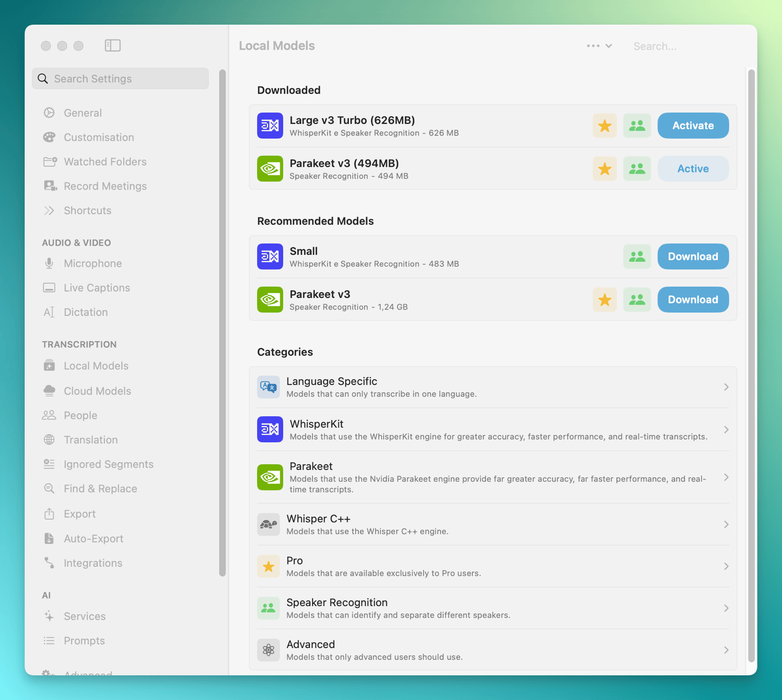
Task: Expand the Whisper C++ category
Action: point(493,524)
